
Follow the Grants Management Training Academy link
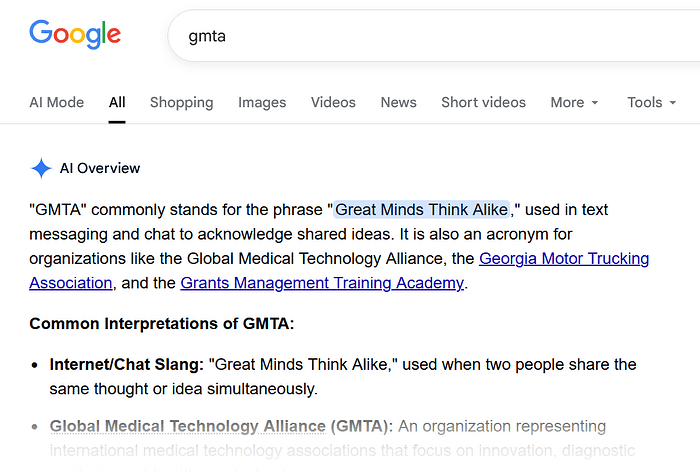click(321, 283)
